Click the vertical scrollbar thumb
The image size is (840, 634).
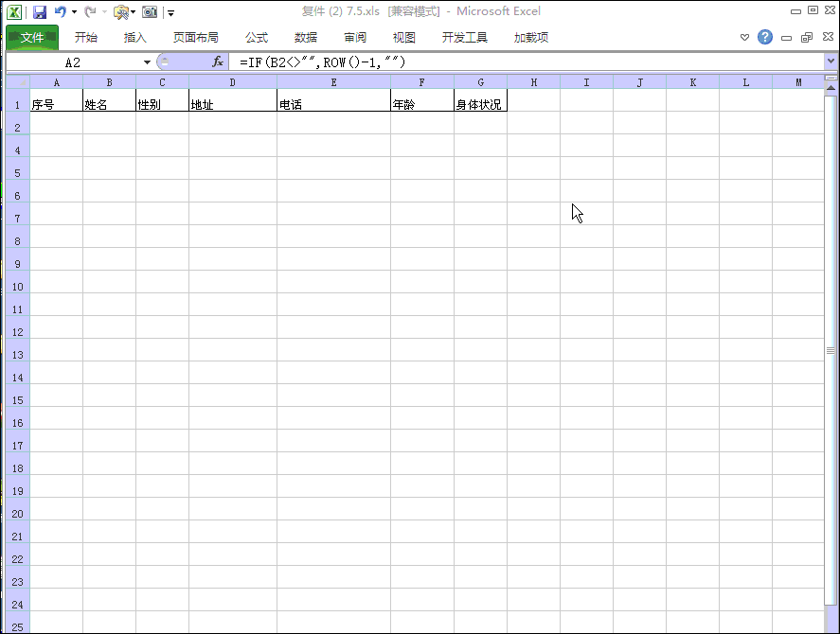click(x=831, y=351)
